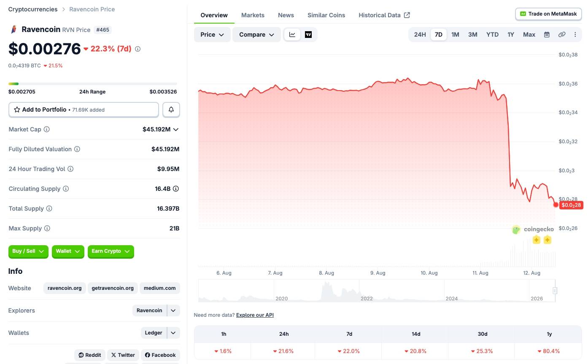Switch to the Markets tab

pyautogui.click(x=253, y=15)
